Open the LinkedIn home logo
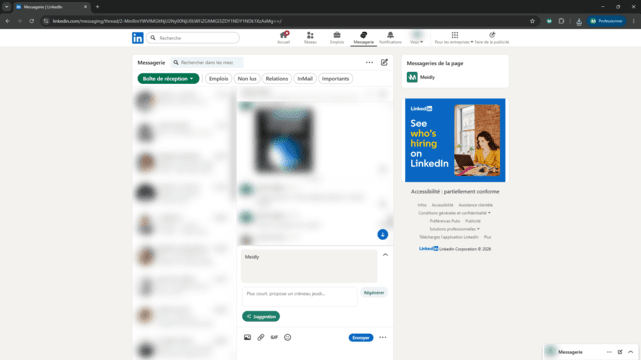 [138, 38]
